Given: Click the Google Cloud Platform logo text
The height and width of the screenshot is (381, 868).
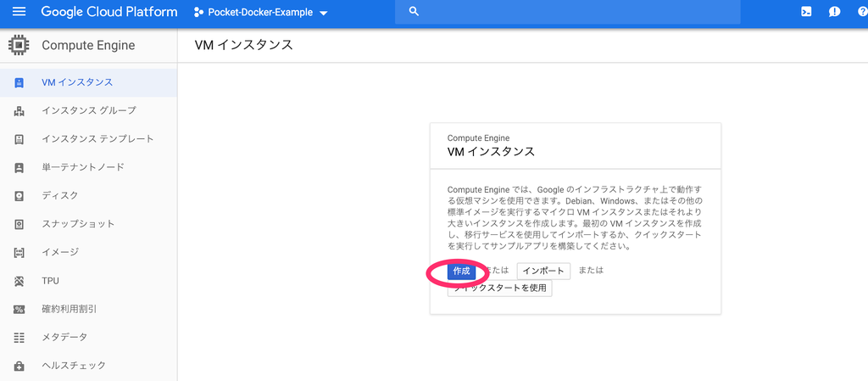Looking at the screenshot, I should click(109, 12).
